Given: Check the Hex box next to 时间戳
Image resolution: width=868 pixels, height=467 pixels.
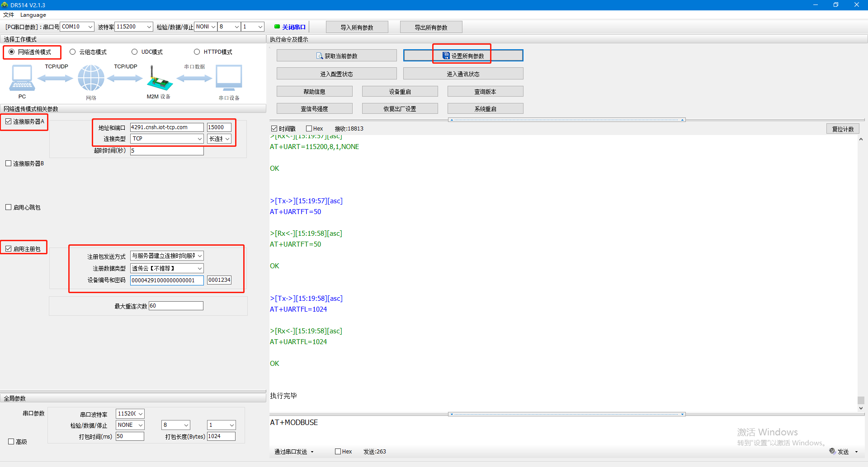Looking at the screenshot, I should (309, 129).
